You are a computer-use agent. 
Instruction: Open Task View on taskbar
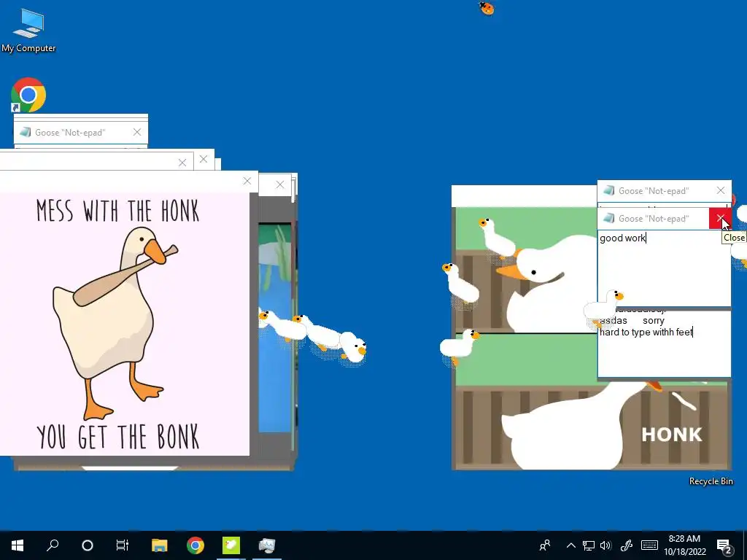tap(123, 545)
